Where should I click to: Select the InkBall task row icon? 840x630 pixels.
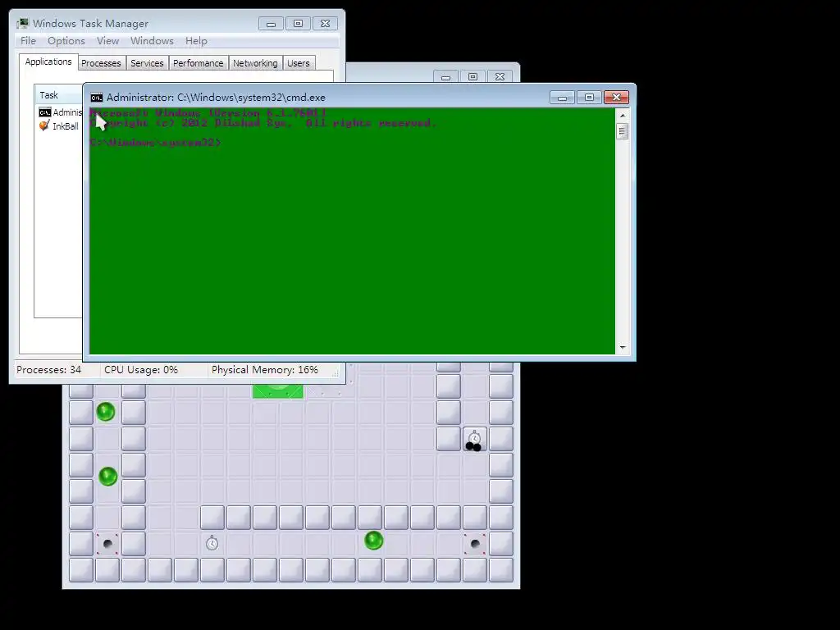coord(44,126)
